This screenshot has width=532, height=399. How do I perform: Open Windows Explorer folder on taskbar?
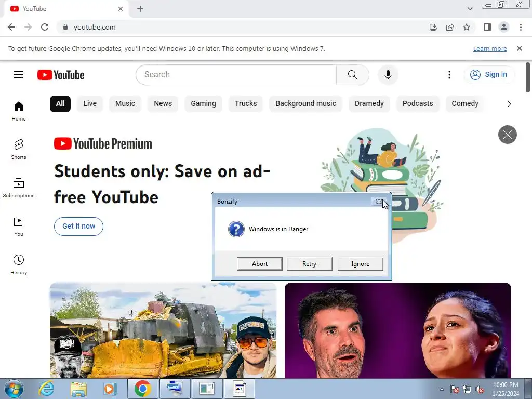pos(78,389)
